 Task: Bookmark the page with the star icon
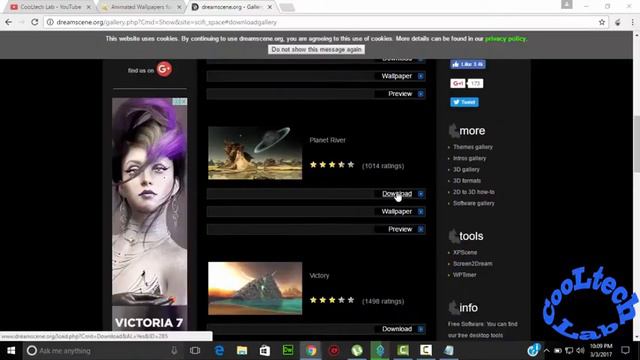pos(602,22)
